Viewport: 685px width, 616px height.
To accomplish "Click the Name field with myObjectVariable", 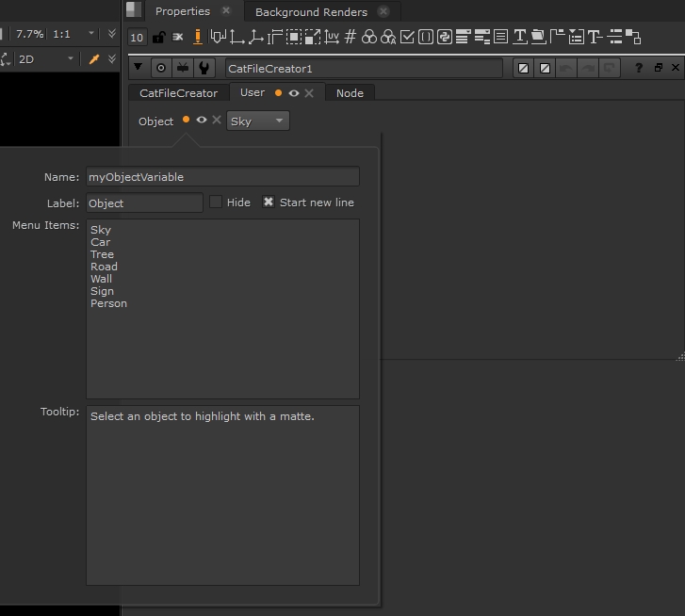I will coord(222,177).
